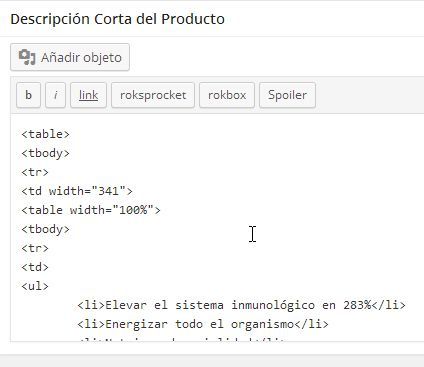The width and height of the screenshot is (424, 367).
Task: Click the table width="100%" line
Action: 91,210
